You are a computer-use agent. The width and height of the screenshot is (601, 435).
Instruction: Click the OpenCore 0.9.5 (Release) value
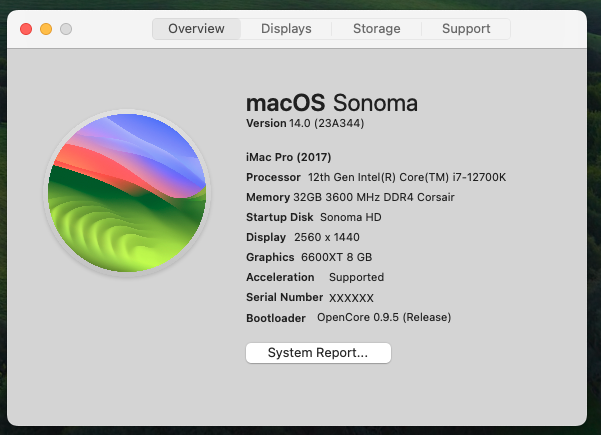click(x=384, y=317)
